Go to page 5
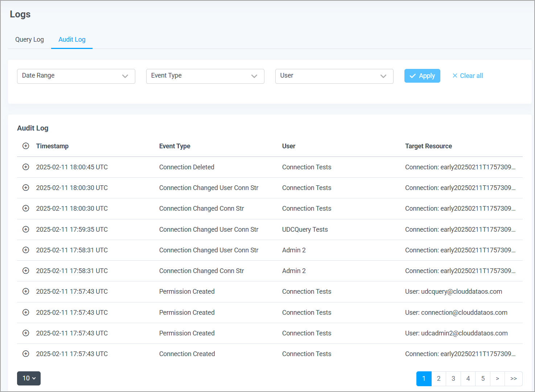Screen dimensions: 535x392 (x=483, y=379)
